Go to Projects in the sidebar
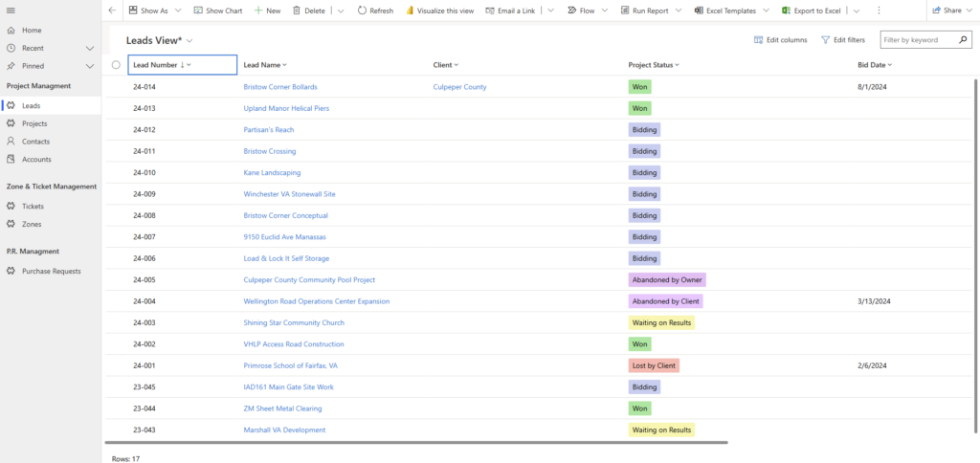980x463 pixels. click(34, 123)
